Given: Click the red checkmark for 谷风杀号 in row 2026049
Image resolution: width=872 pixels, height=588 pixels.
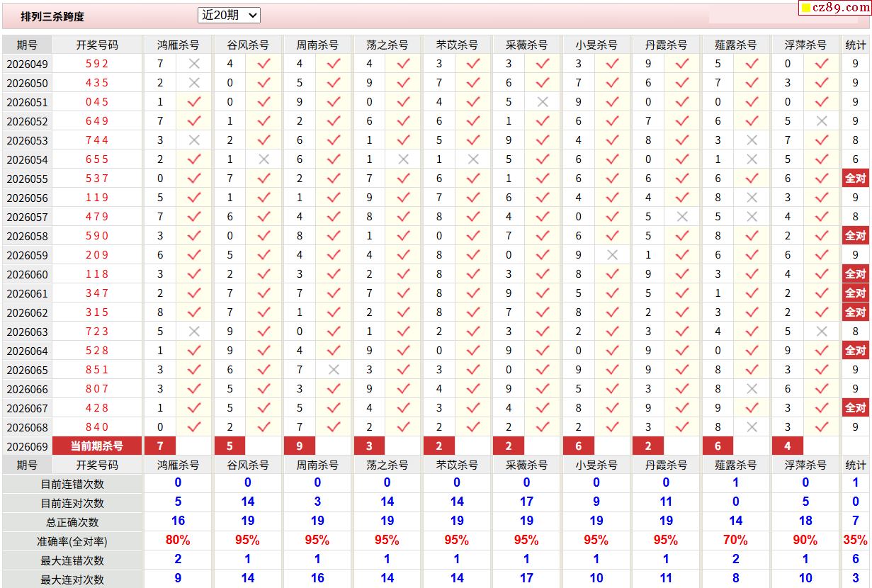Looking at the screenshot, I should (x=264, y=64).
